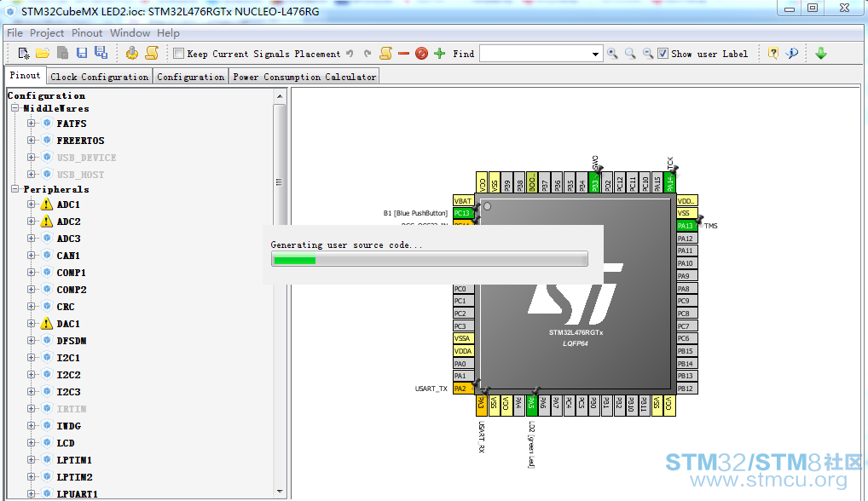Click the tree panel scroll-up arrow

tap(280, 96)
